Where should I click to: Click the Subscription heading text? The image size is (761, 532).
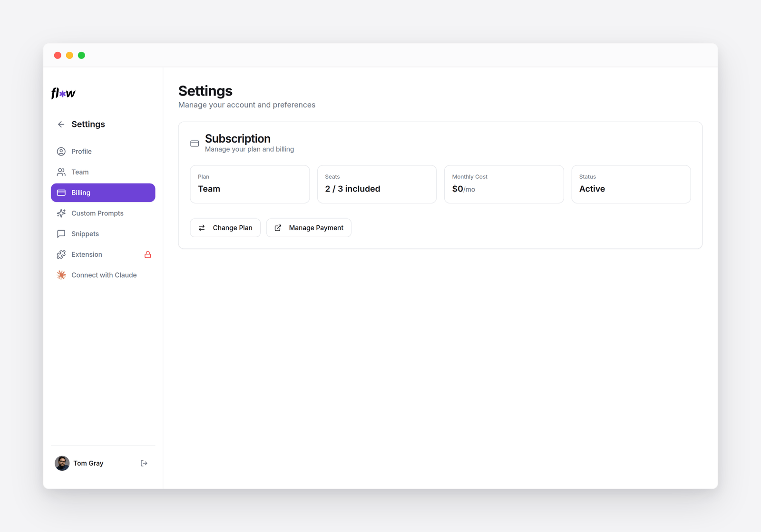[x=238, y=138]
